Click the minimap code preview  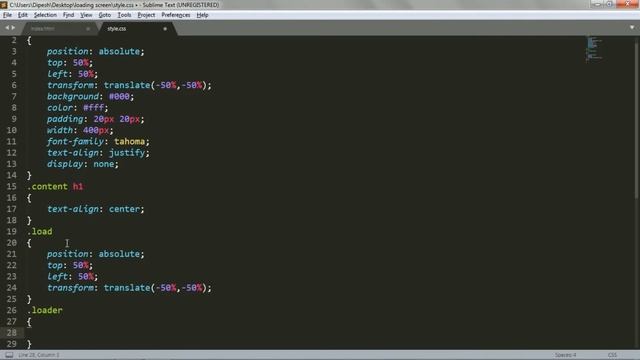[x=594, y=49]
